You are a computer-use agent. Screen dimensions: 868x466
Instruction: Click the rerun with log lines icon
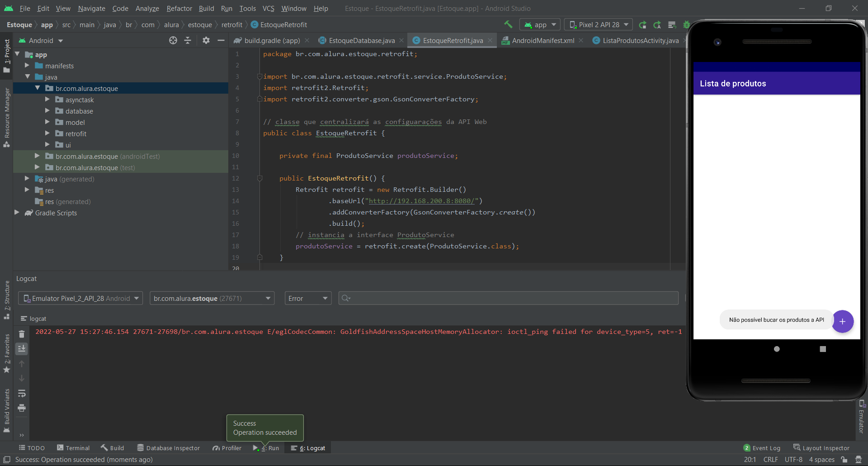[672, 25]
